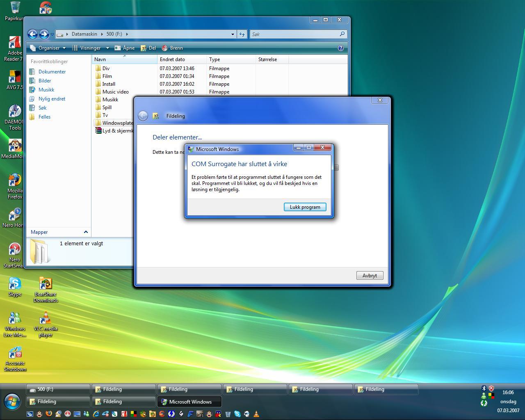The width and height of the screenshot is (525, 420).
Task: Open Explorer help with the question mark icon
Action: point(340,48)
